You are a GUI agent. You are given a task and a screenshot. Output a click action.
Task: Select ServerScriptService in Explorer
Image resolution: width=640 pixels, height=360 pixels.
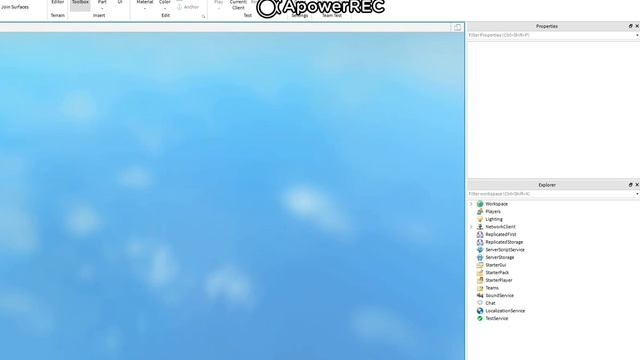505,249
